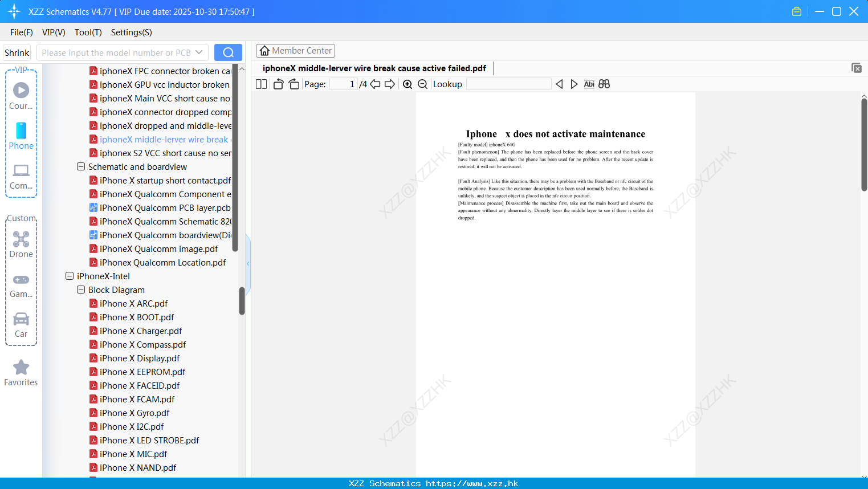Click the PDF viewer vertical scrollbar

click(864, 145)
